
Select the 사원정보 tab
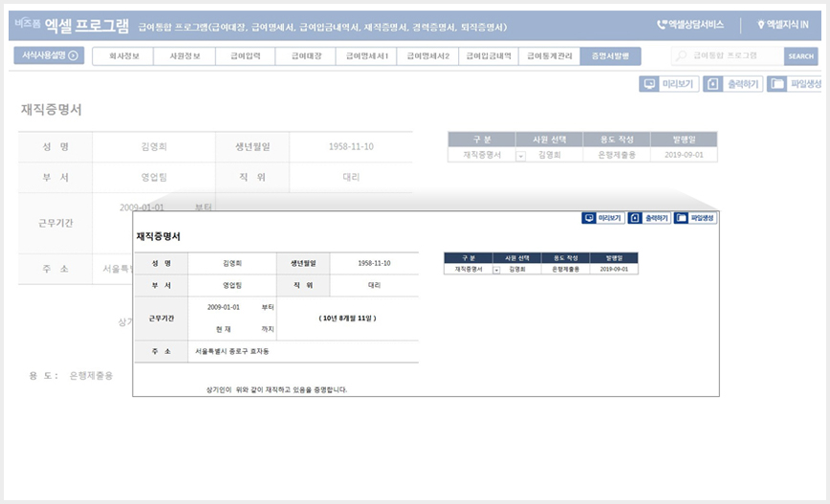[185, 56]
